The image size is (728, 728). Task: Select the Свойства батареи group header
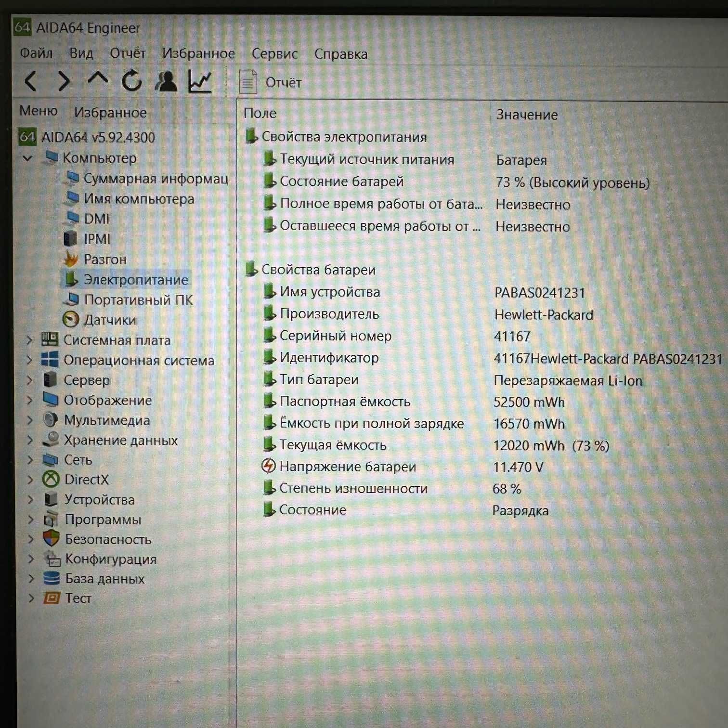pyautogui.click(x=311, y=270)
